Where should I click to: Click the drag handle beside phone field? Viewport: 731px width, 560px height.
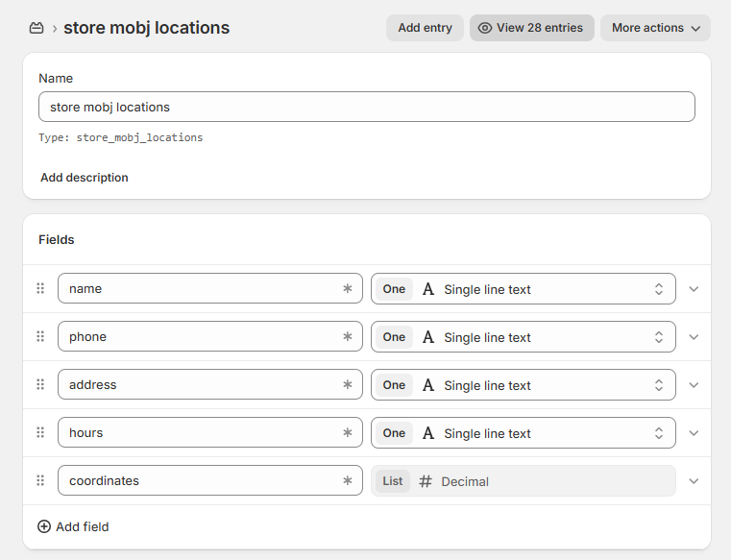tap(40, 336)
